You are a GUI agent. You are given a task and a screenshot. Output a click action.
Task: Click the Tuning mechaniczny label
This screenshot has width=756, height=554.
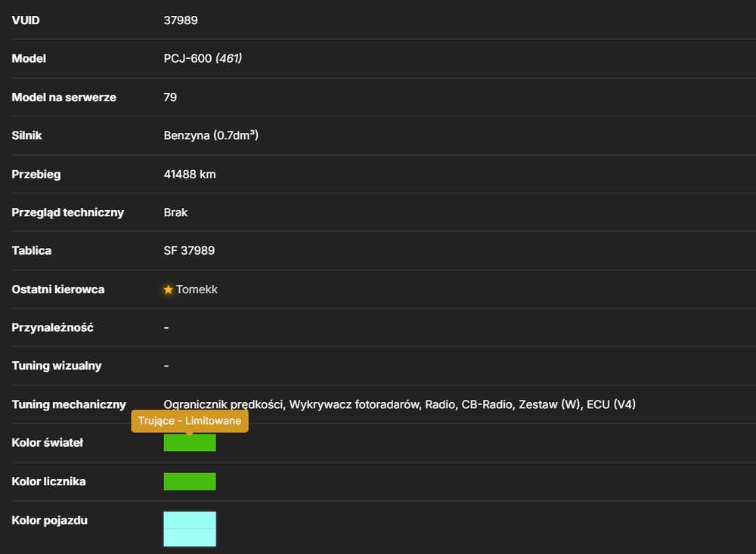click(x=69, y=404)
